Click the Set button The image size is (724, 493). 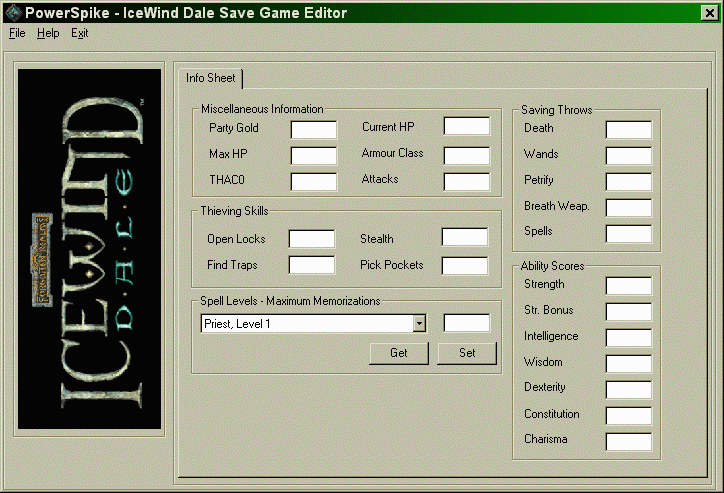pos(467,353)
